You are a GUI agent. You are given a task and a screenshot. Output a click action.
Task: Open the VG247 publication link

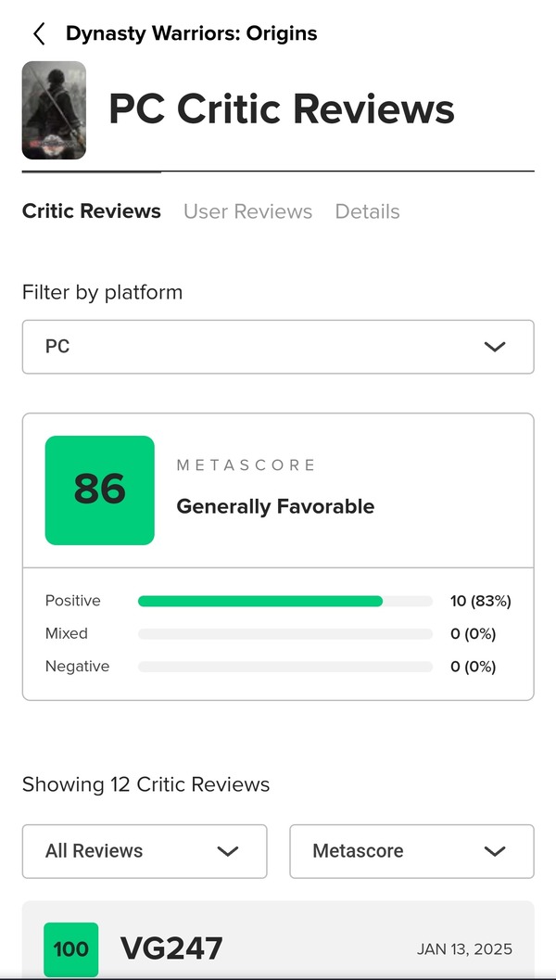(x=171, y=948)
